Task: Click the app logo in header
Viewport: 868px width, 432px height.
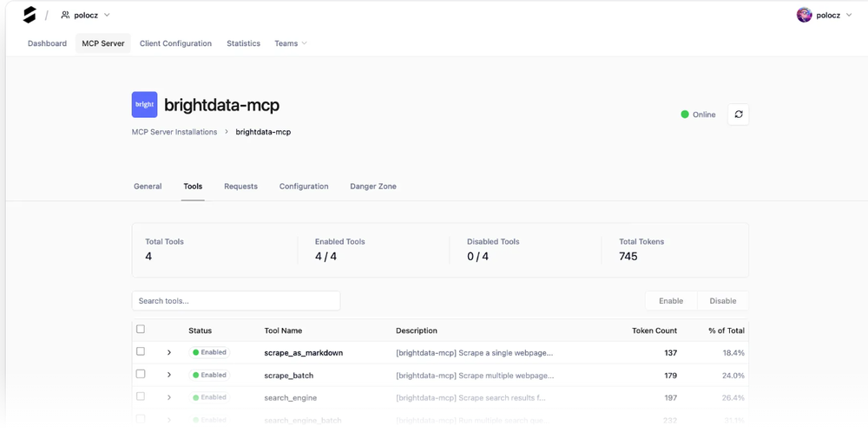Action: (x=30, y=15)
